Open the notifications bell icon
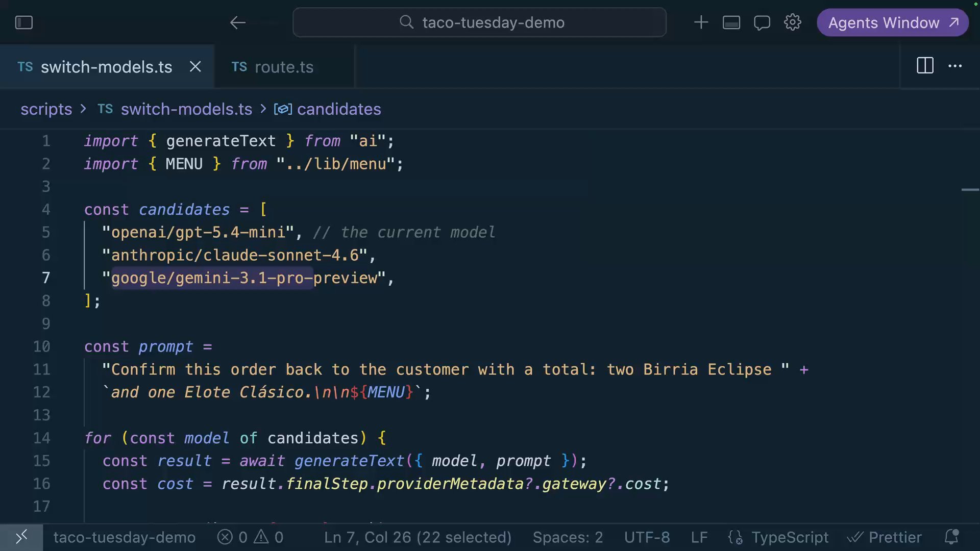The height and width of the screenshot is (551, 980). pos(951,537)
